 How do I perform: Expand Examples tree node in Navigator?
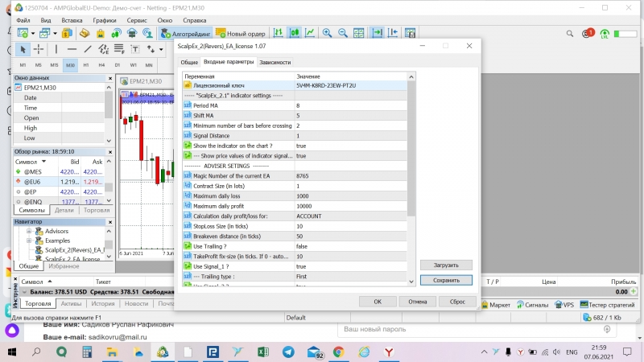tap(29, 241)
